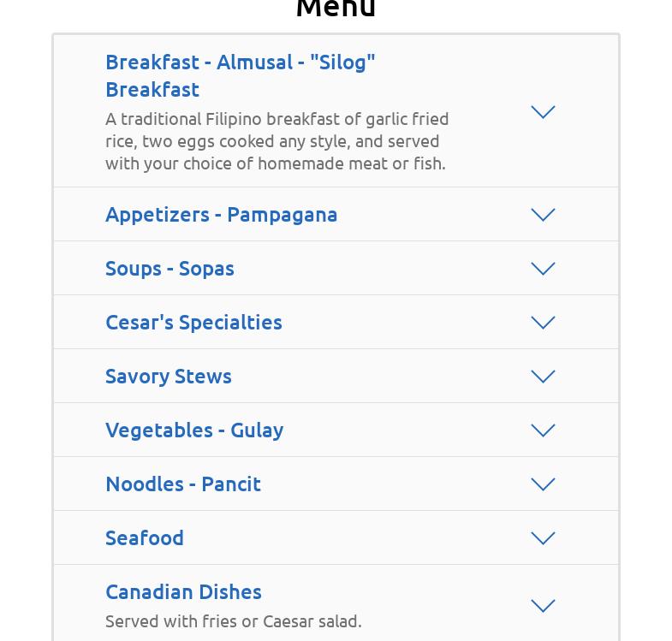672x641 pixels.
Task: Expand the Breakfast - Almusal section chevron
Action: [543, 112]
